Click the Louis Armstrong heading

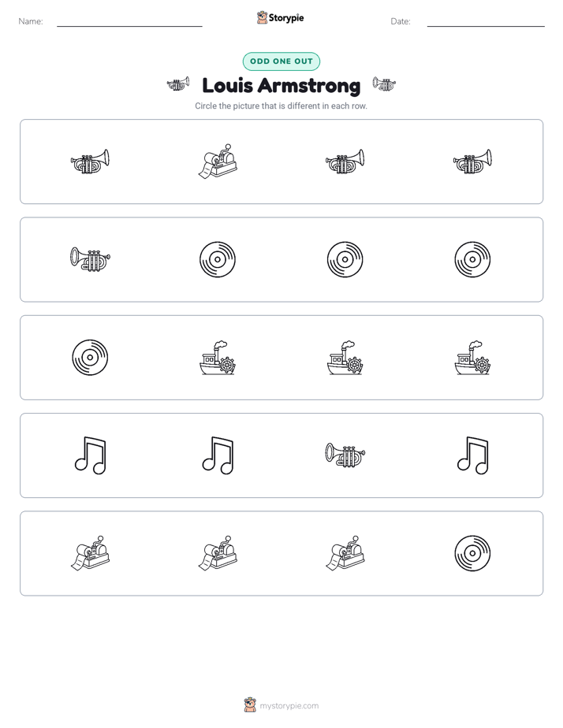click(281, 86)
